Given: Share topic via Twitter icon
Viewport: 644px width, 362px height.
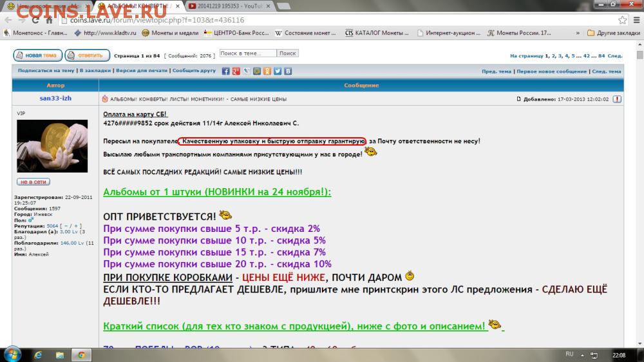Looking at the screenshot, I should point(278,71).
